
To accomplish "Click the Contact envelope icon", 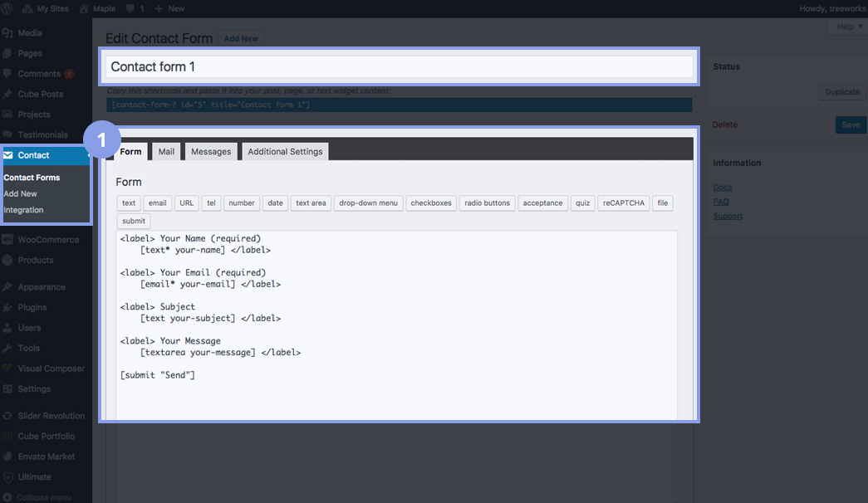I will click(8, 155).
